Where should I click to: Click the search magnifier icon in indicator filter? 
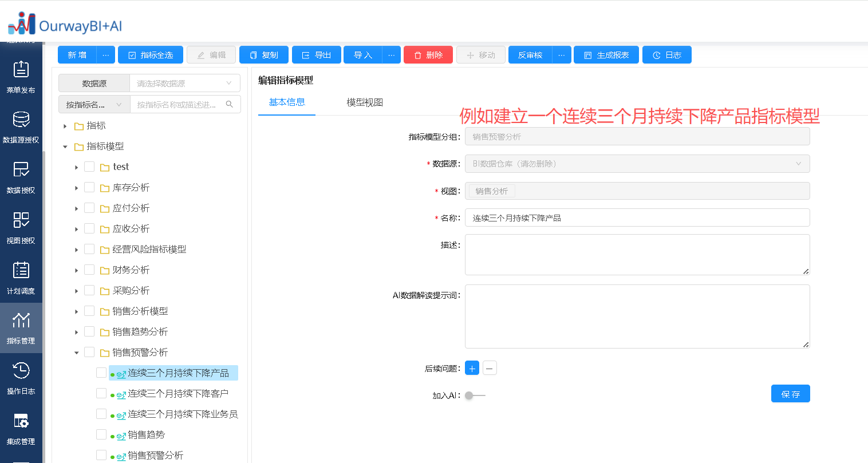[230, 105]
